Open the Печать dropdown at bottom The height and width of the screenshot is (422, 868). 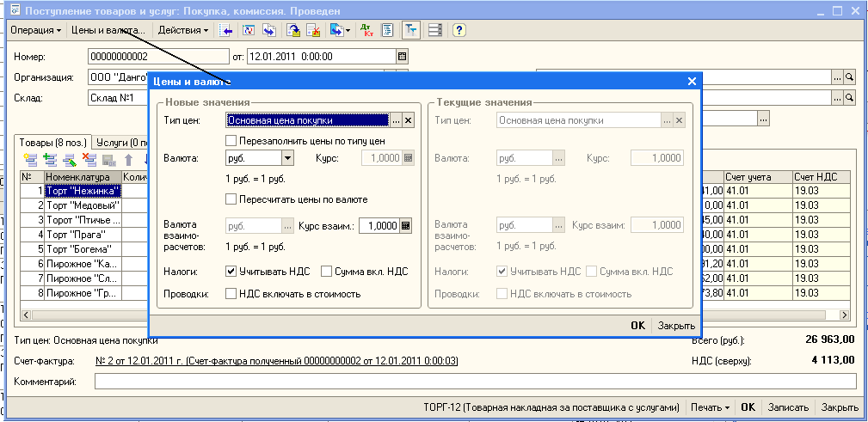(x=710, y=407)
